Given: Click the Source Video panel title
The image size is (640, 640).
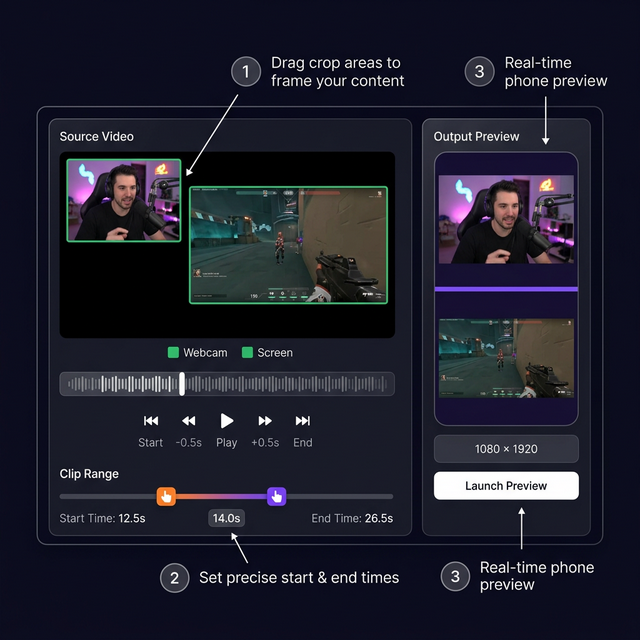Looking at the screenshot, I should pos(97,136).
